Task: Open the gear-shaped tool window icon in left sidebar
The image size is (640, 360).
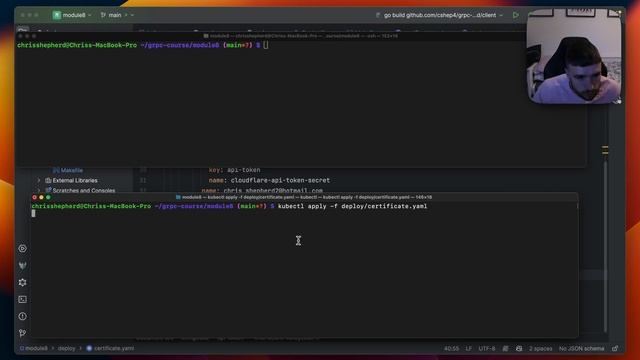Action: (22, 282)
